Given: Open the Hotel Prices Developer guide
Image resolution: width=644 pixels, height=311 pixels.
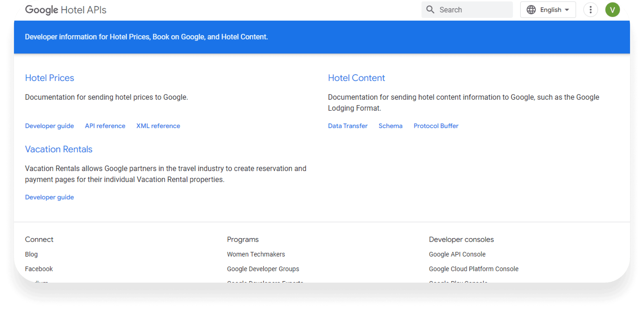Looking at the screenshot, I should click(49, 126).
